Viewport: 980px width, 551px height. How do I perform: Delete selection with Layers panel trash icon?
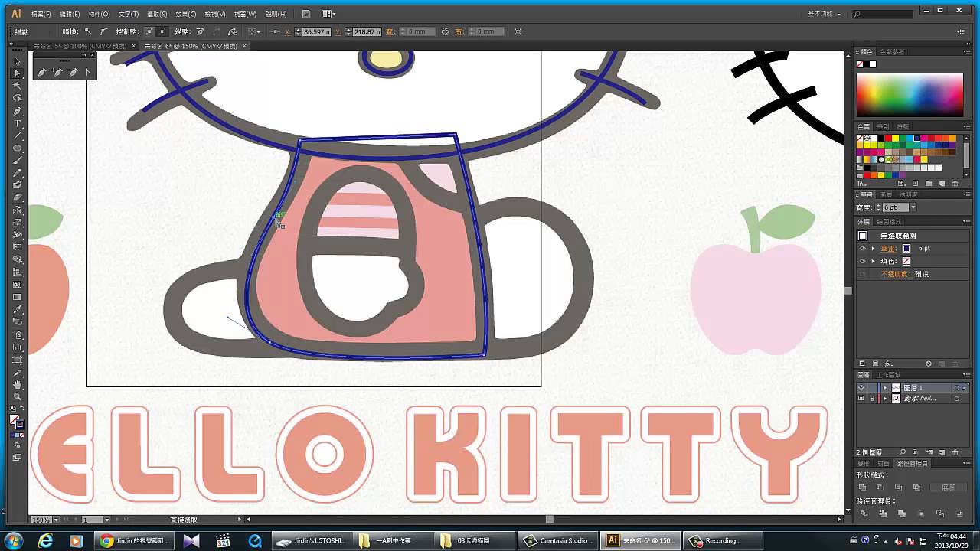pos(955,452)
